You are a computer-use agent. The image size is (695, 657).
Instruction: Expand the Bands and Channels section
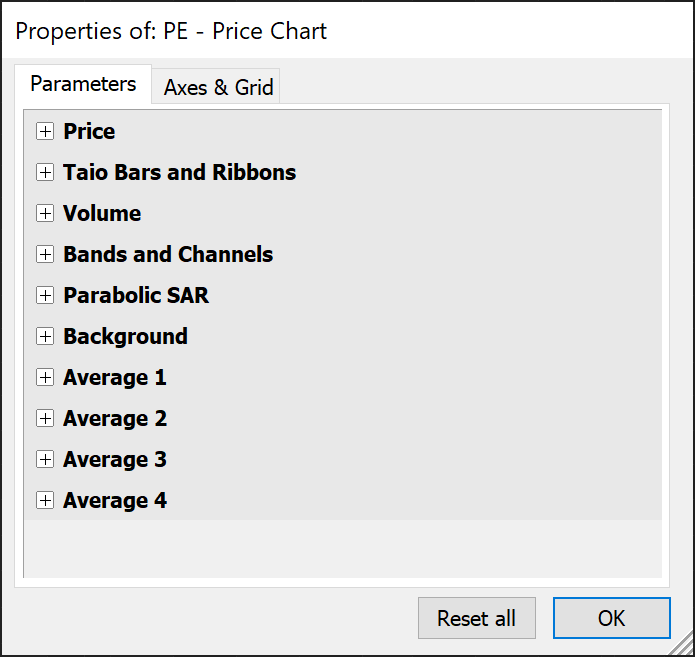click(x=45, y=254)
